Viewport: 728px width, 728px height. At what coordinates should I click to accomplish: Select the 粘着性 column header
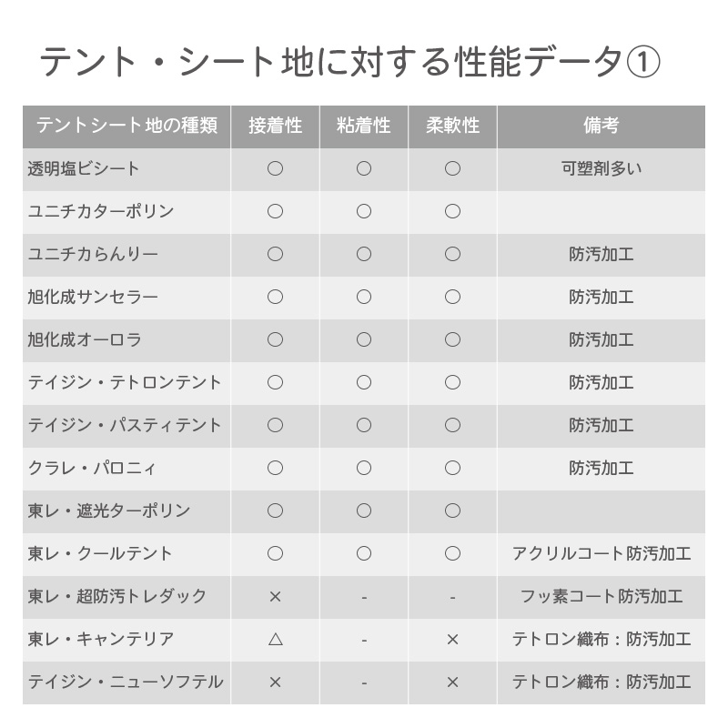(x=364, y=126)
